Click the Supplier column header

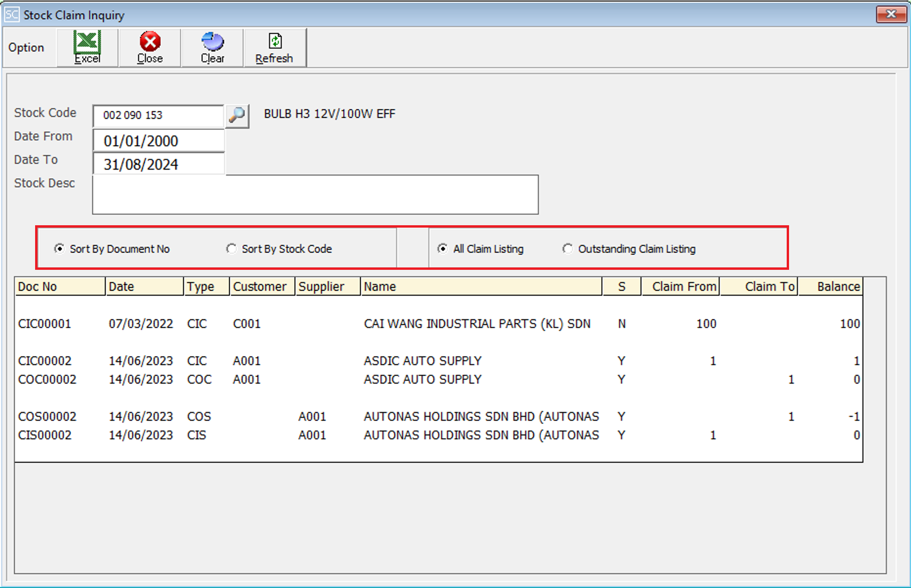tap(328, 286)
